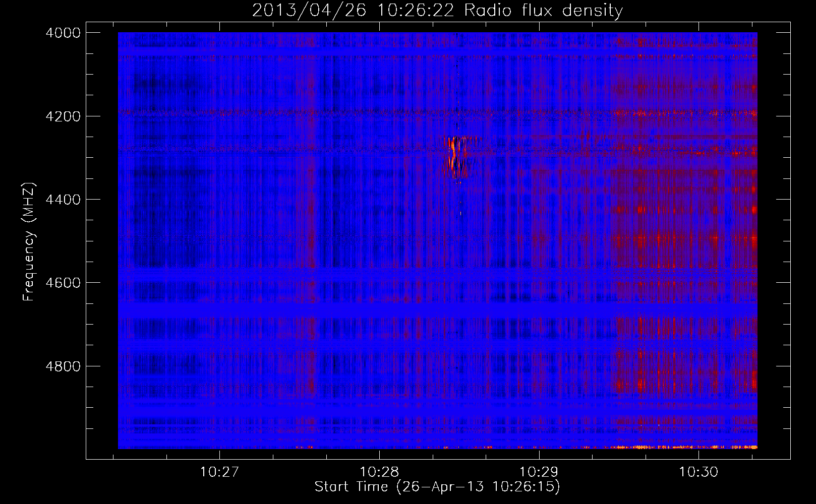
Task: Click the plot title '2013/04/26 10:26:22 Radio flux density'
Action: click(437, 11)
